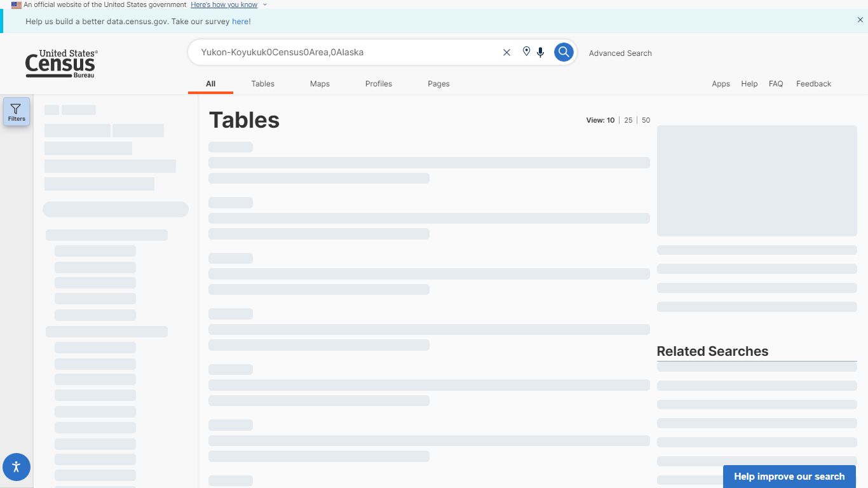Set results view to 50
Screen dimensions: 868x488
tap(646, 120)
